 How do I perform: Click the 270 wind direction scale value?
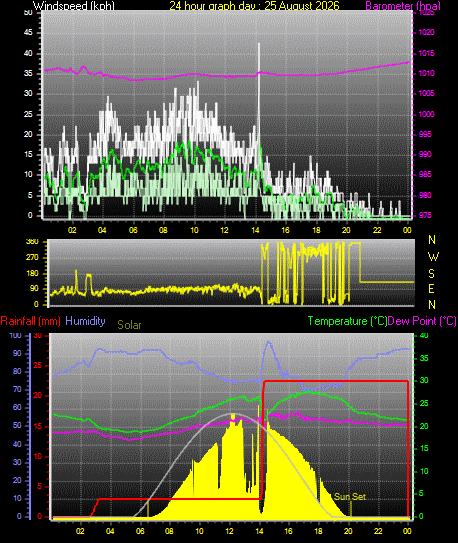pos(32,258)
